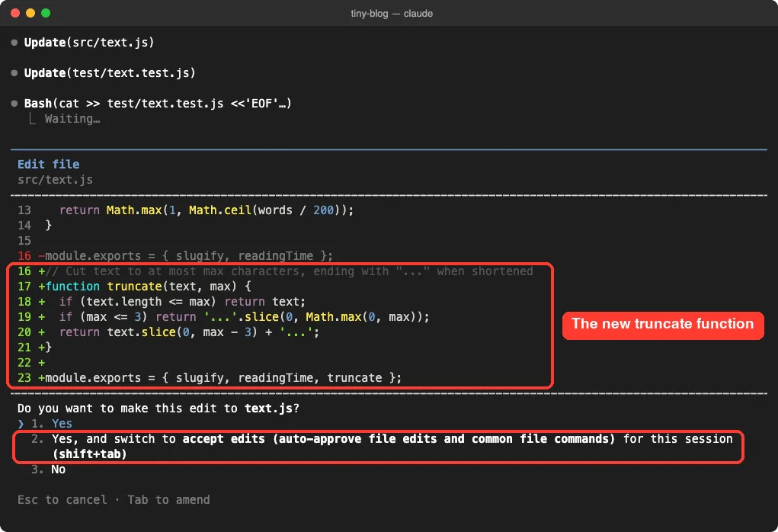Click the bullet beside Update(src/text.js)
The image size is (778, 532).
click(x=14, y=43)
